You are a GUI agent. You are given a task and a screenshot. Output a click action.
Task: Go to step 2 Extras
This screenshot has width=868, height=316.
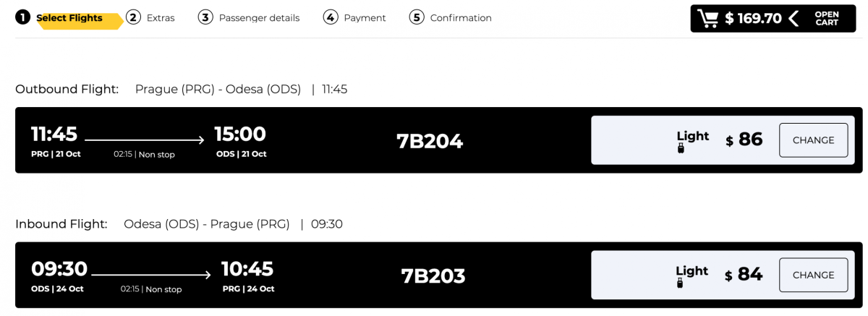(160, 18)
